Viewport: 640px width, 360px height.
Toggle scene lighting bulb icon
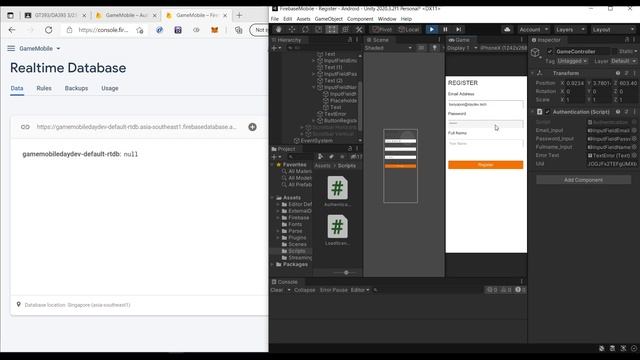[434, 48]
